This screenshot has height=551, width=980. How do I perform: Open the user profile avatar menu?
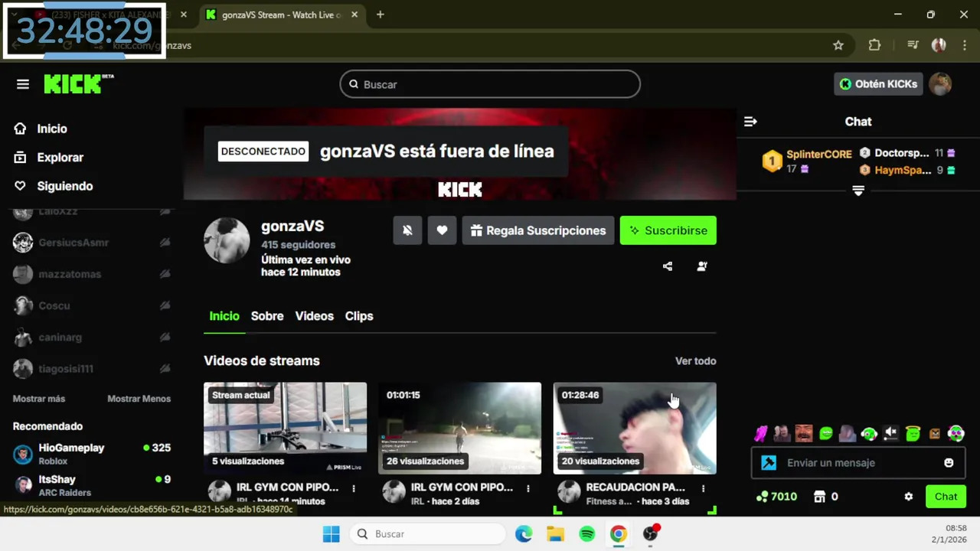pos(940,84)
